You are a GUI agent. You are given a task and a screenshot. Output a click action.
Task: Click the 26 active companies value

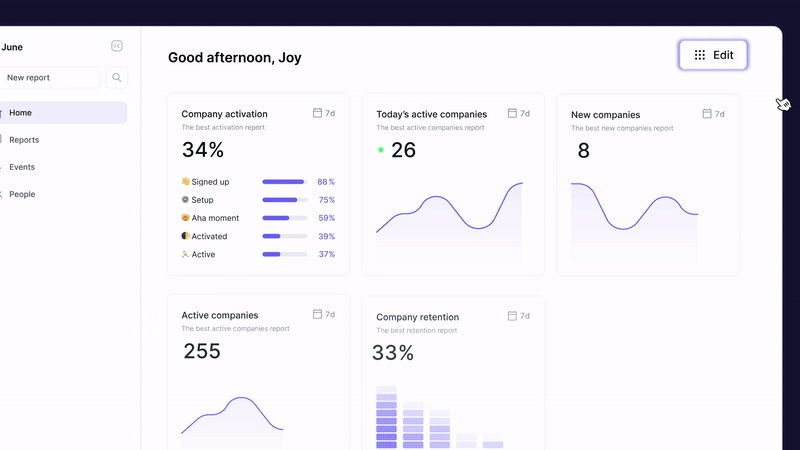(404, 150)
